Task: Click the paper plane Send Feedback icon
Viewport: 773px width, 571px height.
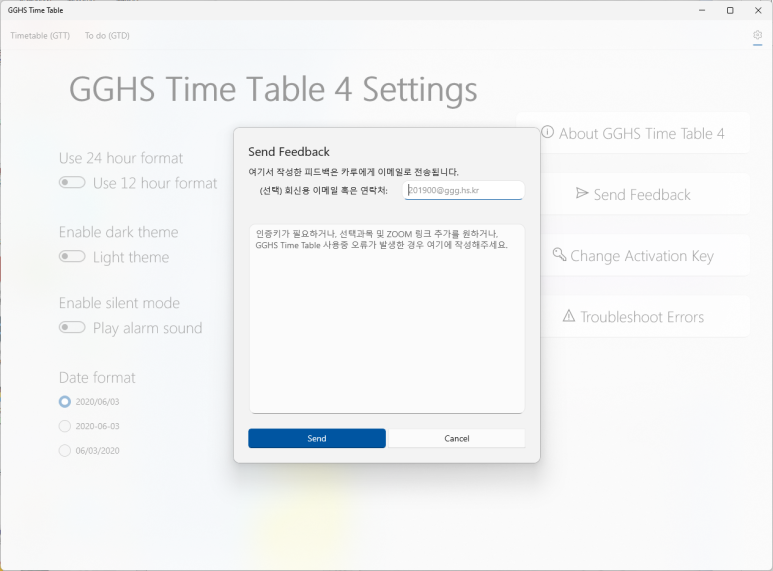Action: click(x=582, y=193)
